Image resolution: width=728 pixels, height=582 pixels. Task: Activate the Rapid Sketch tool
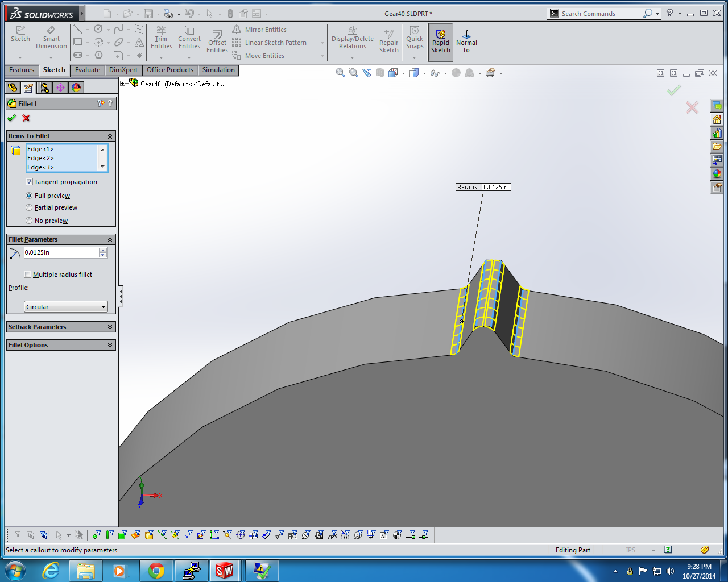tap(440, 40)
